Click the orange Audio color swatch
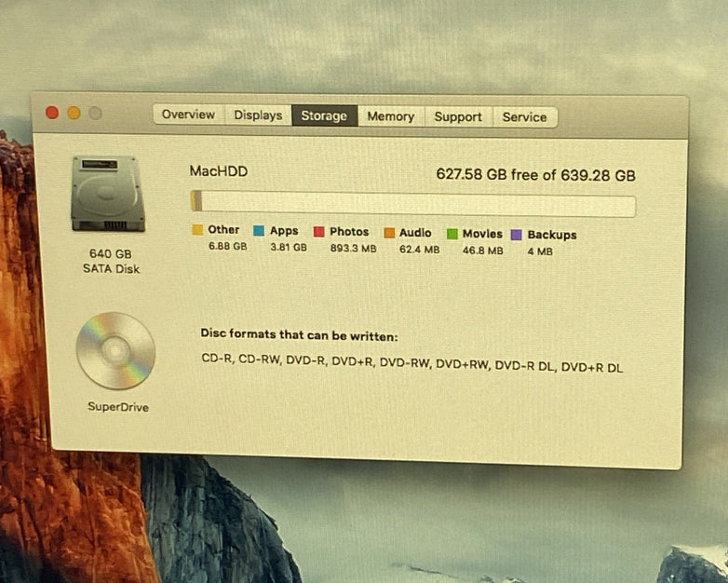The image size is (728, 583). click(389, 232)
